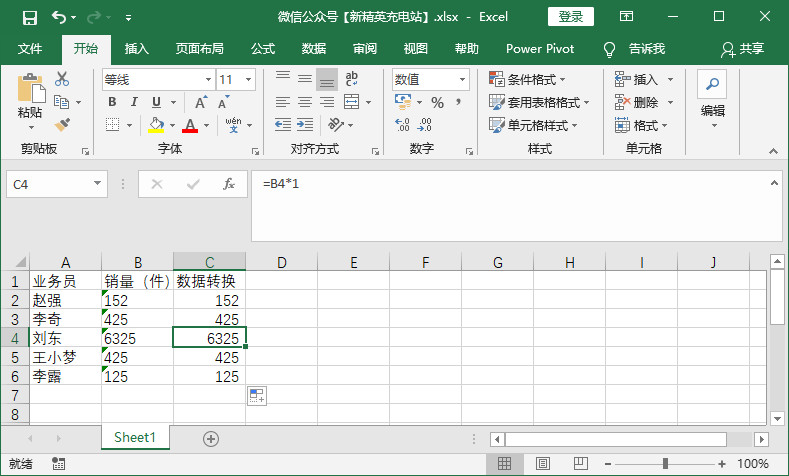The height and width of the screenshot is (476, 789).
Task: Click 删除 delete cells button
Action: (637, 103)
